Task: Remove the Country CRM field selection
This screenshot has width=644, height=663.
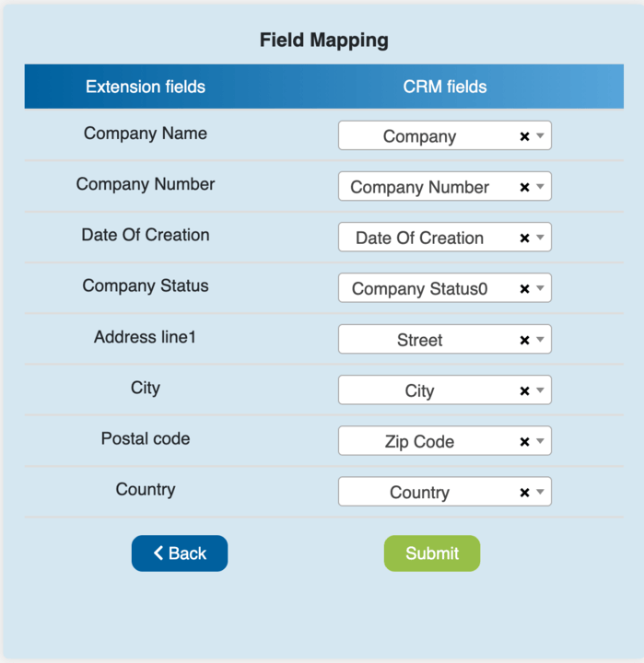Action: click(524, 493)
